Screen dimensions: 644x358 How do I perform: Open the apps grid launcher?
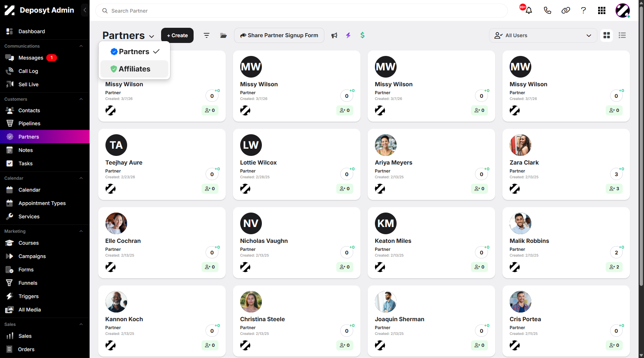coord(602,10)
